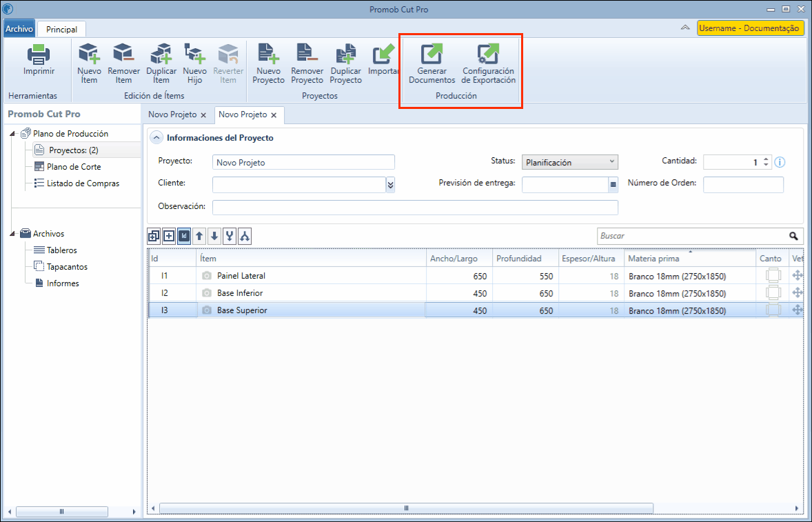Click the move arrows icon in the Base Inferior row
This screenshot has height=522, width=812.
(x=798, y=293)
